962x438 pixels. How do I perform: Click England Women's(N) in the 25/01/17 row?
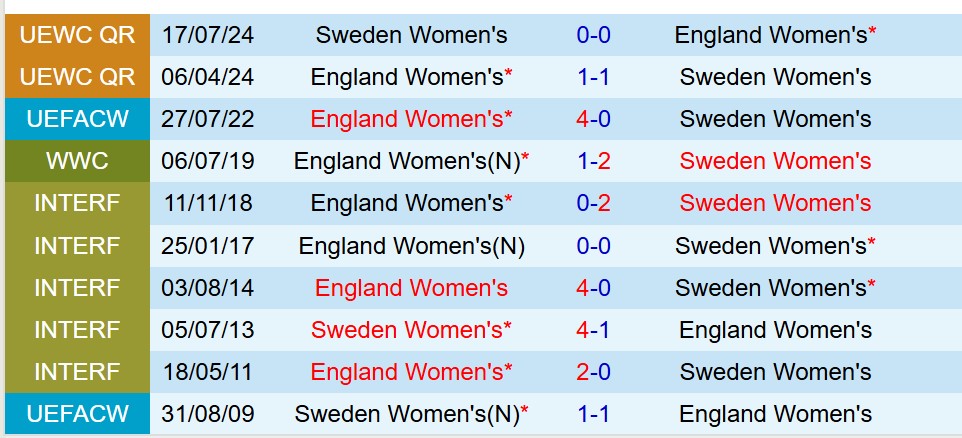point(411,245)
